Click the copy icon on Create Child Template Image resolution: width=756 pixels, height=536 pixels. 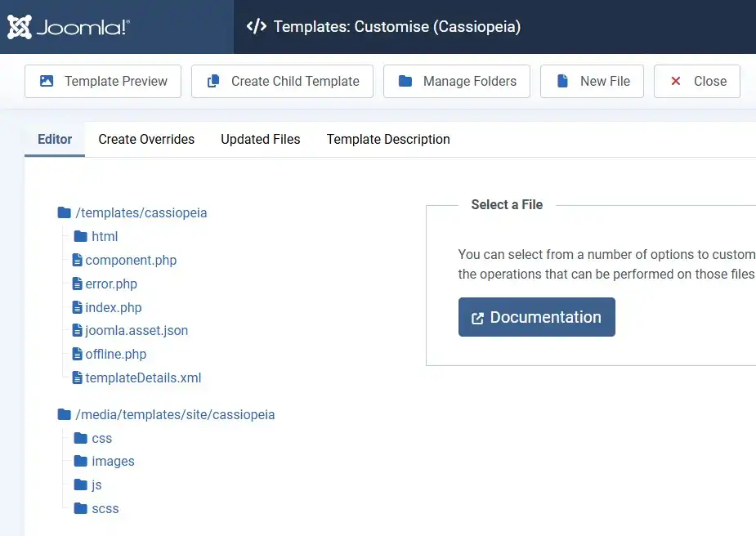point(213,81)
